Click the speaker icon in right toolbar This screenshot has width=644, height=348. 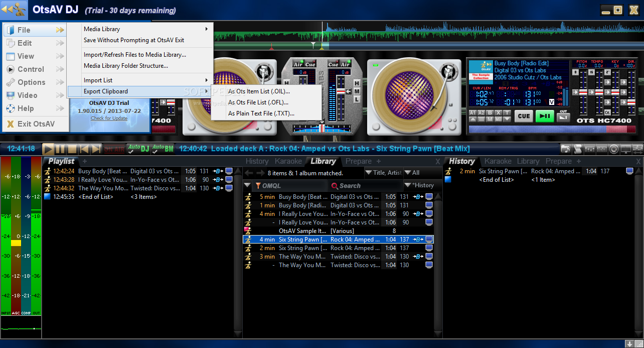click(614, 149)
